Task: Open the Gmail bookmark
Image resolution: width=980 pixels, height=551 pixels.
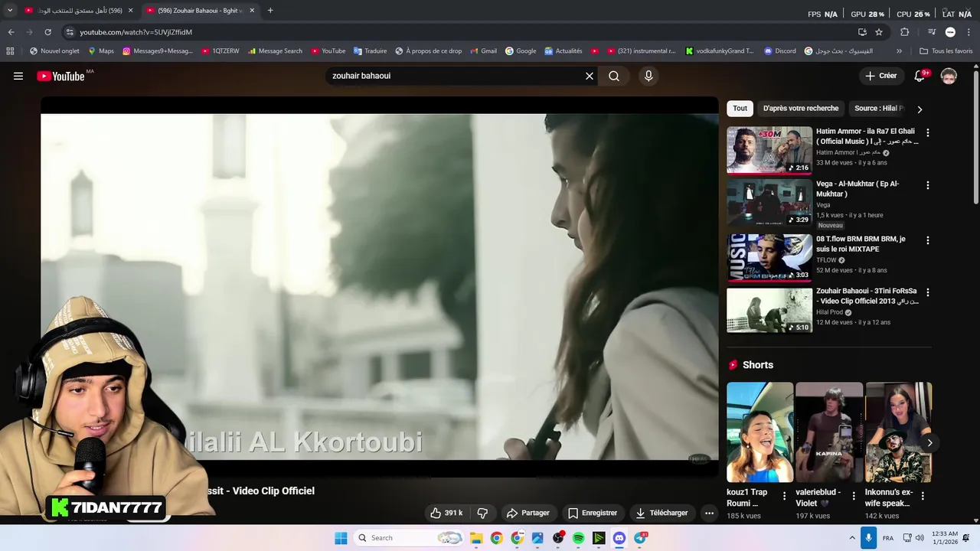Action: pyautogui.click(x=483, y=51)
